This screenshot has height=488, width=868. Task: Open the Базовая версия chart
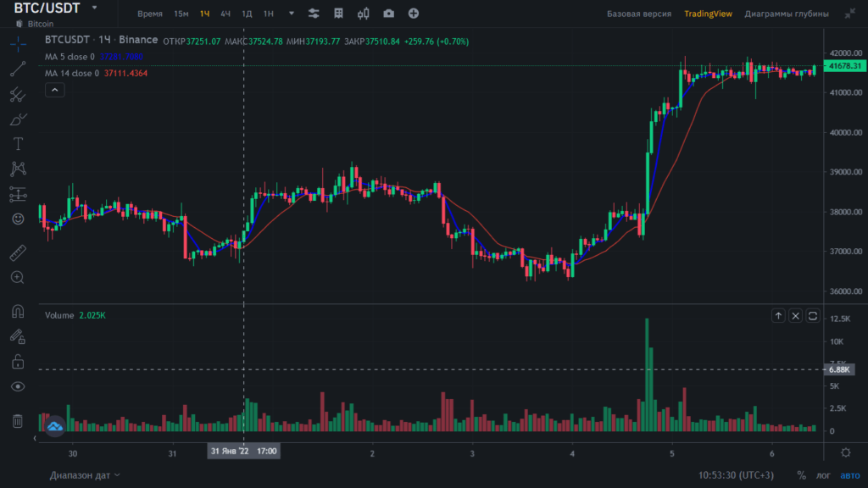pos(639,14)
